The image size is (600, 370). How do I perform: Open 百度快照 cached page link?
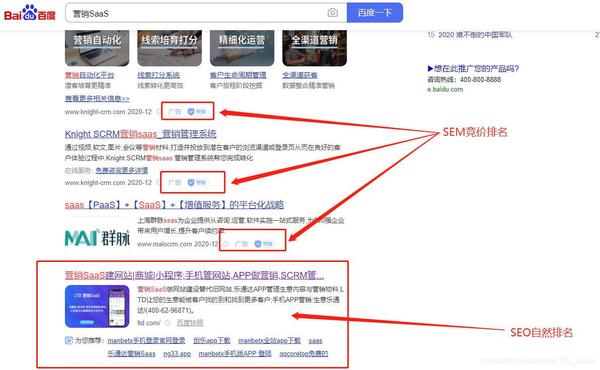click(x=190, y=323)
